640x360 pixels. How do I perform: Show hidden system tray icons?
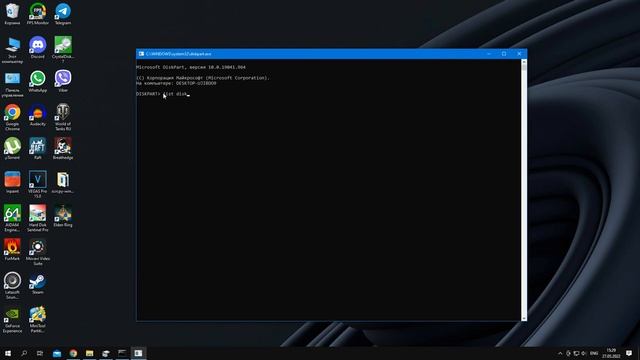(x=560, y=353)
